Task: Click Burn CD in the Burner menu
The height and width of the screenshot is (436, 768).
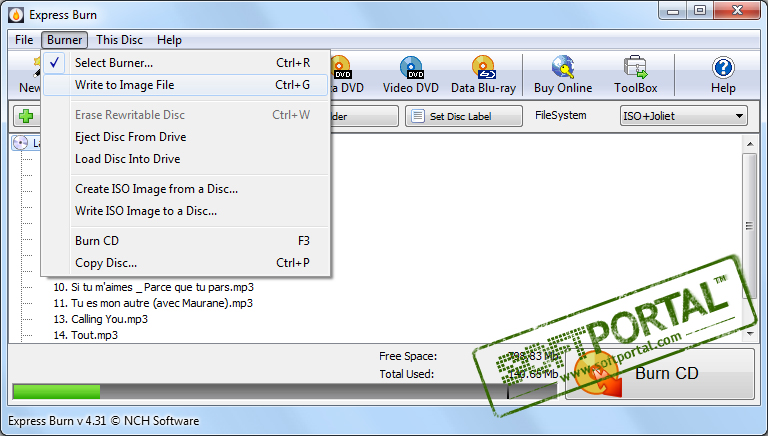Action: click(x=186, y=241)
